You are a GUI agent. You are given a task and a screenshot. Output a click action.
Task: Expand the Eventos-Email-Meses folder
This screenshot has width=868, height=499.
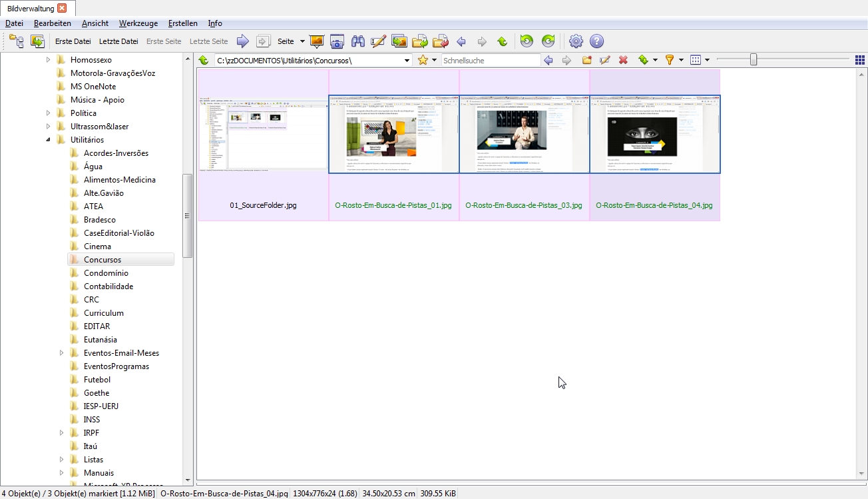61,353
